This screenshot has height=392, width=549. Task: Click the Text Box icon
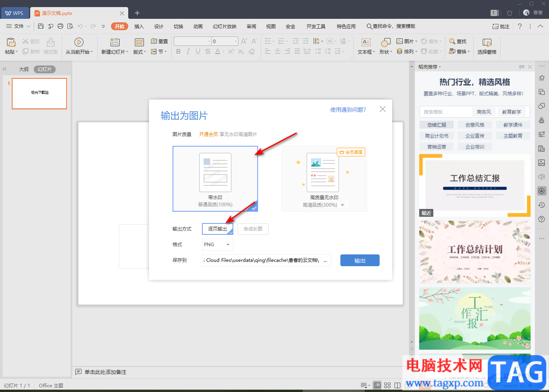click(x=366, y=42)
